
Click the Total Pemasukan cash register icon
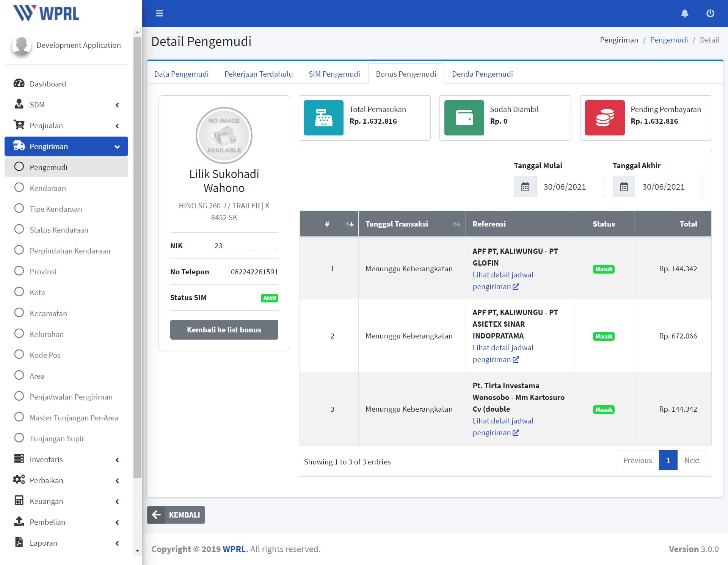pyautogui.click(x=323, y=118)
